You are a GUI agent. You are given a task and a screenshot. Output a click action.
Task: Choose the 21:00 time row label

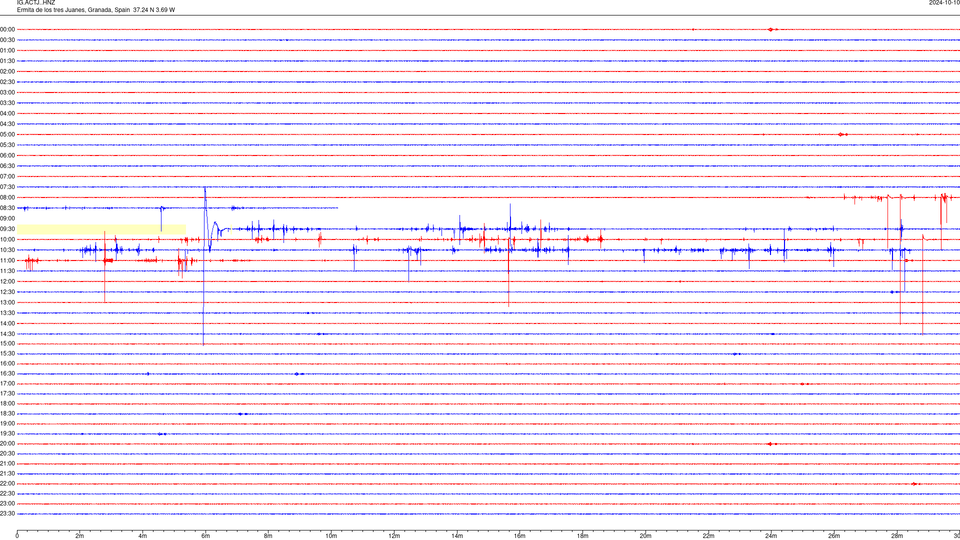pyautogui.click(x=7, y=463)
